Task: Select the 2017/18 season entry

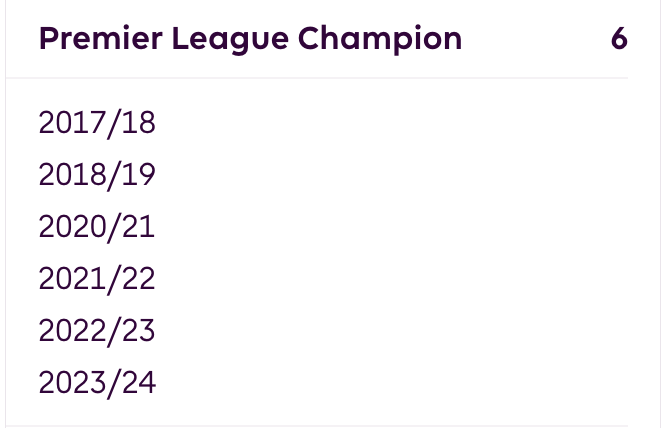Action: (x=97, y=124)
